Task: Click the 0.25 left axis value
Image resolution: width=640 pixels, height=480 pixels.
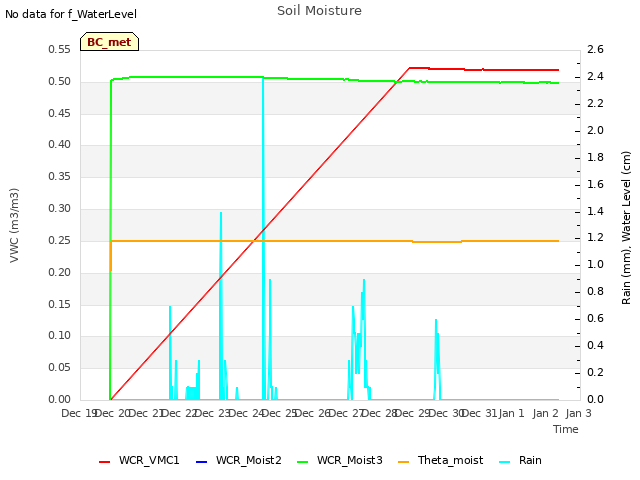Action: (59, 240)
